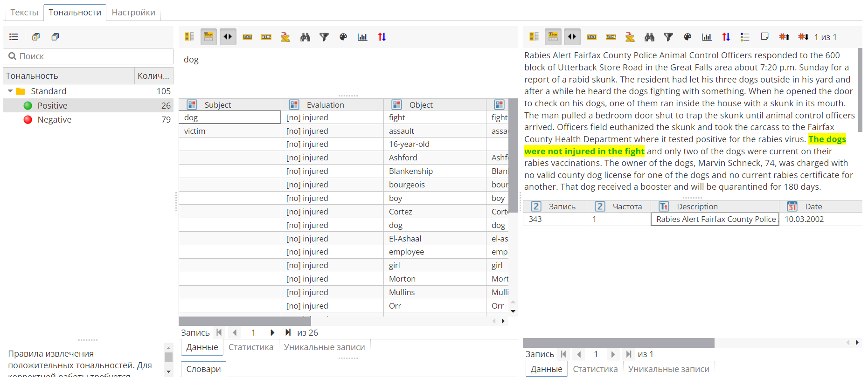Go to previous highlight with up-arrow star
This screenshot has width=868, height=379.
pyautogui.click(x=784, y=36)
